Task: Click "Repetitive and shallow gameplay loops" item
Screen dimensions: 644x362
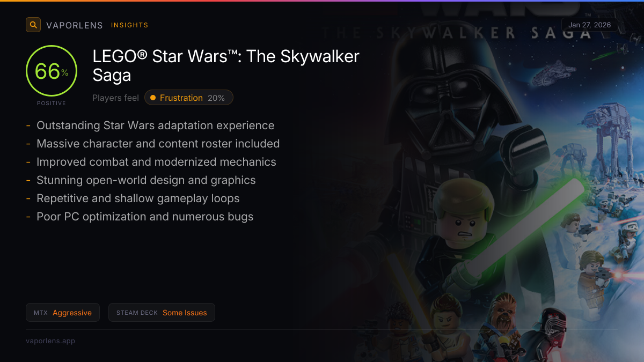Action: coord(138,198)
